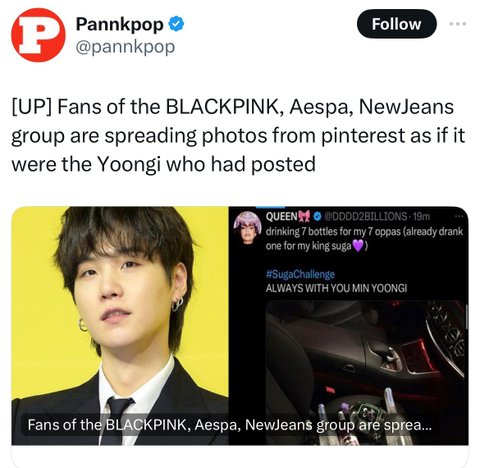Open the @pannkpop handle link
This screenshot has width=480, height=468.
pyautogui.click(x=125, y=47)
